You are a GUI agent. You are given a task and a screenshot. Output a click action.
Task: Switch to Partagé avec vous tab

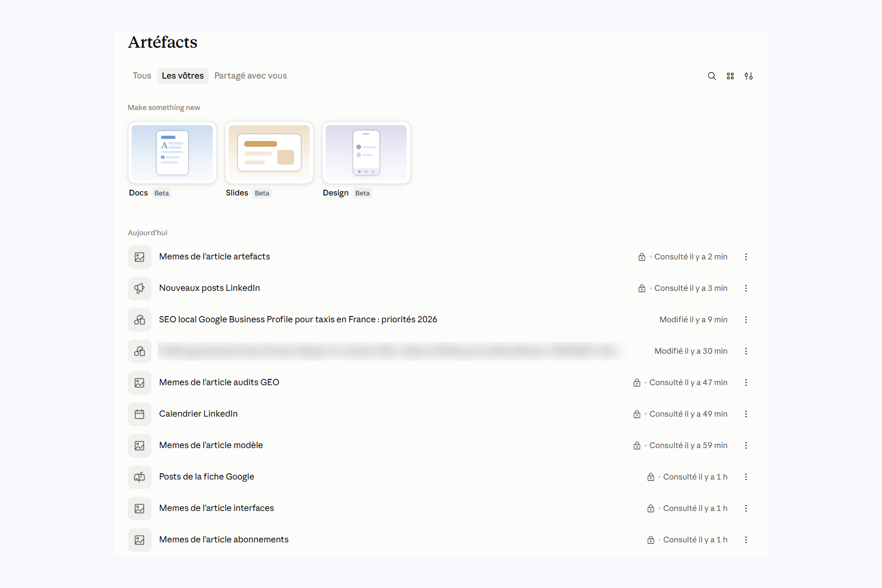251,76
